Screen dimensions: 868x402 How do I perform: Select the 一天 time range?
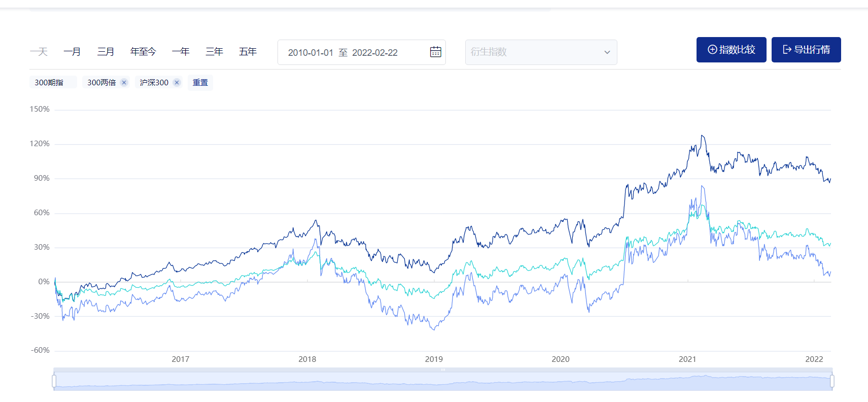tap(39, 52)
